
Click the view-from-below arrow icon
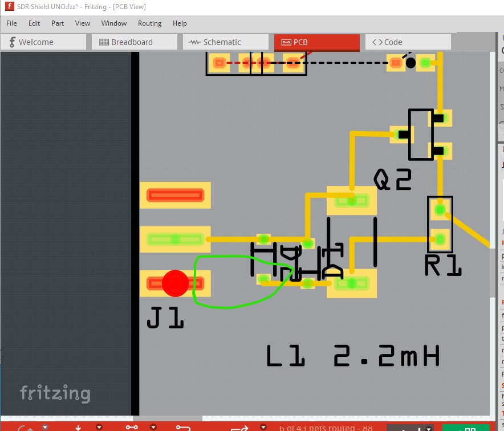pos(78,428)
